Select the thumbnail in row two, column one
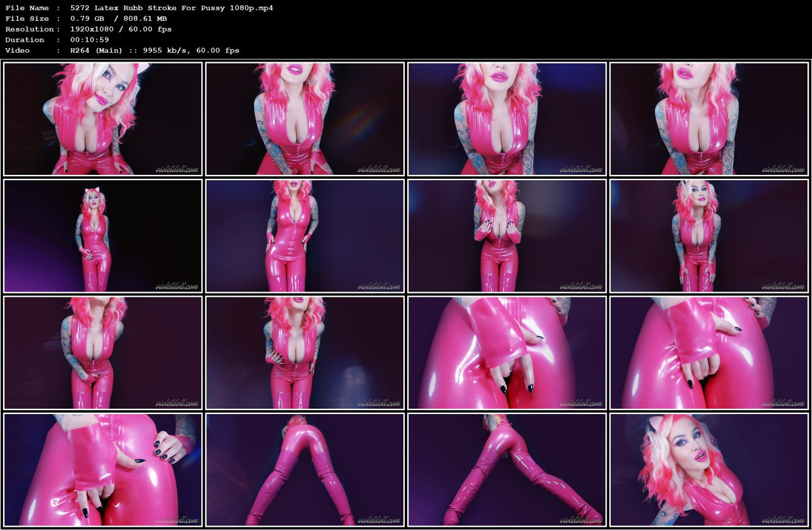This screenshot has height=530, width=812. pyautogui.click(x=103, y=236)
